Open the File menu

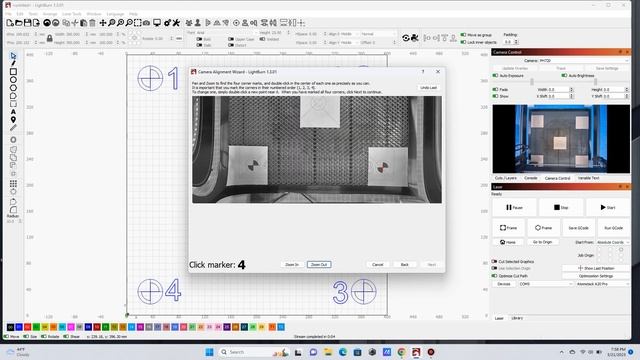pos(9,14)
